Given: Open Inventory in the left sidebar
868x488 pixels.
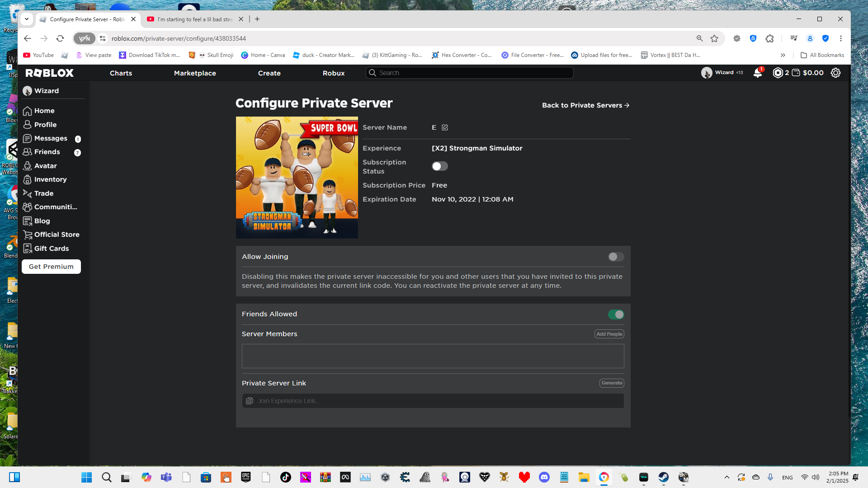Looking at the screenshot, I should click(x=50, y=179).
